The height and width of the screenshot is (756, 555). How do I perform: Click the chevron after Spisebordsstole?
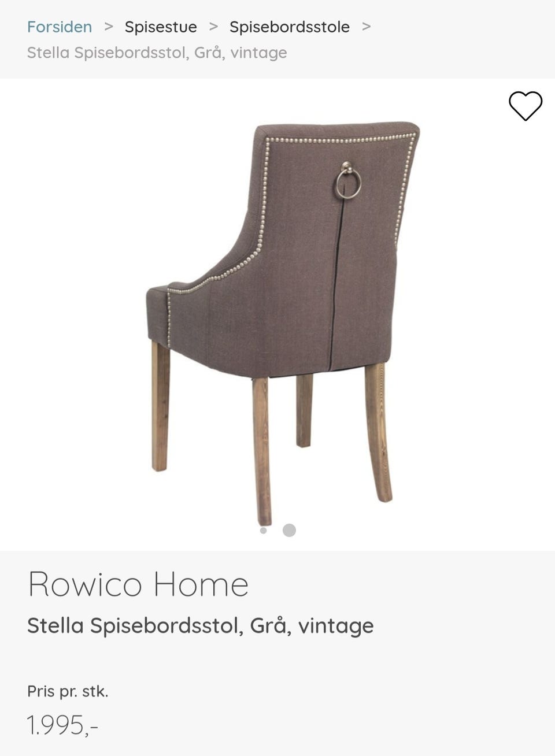[366, 26]
